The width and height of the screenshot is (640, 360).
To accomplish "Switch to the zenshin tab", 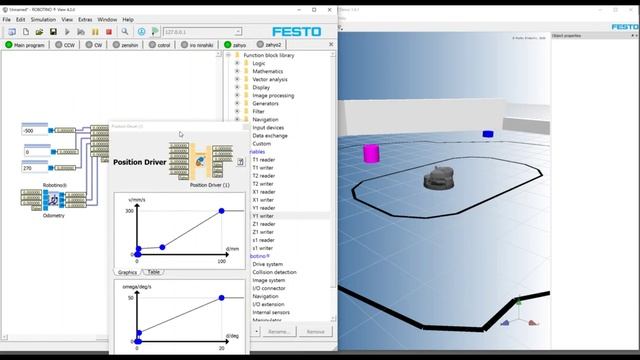I will [x=126, y=45].
